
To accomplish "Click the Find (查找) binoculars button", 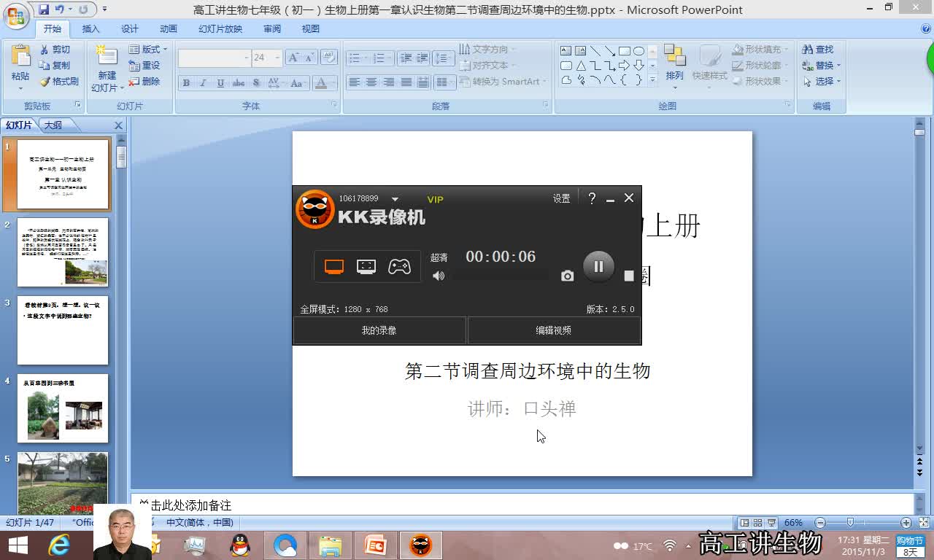I will pos(818,50).
